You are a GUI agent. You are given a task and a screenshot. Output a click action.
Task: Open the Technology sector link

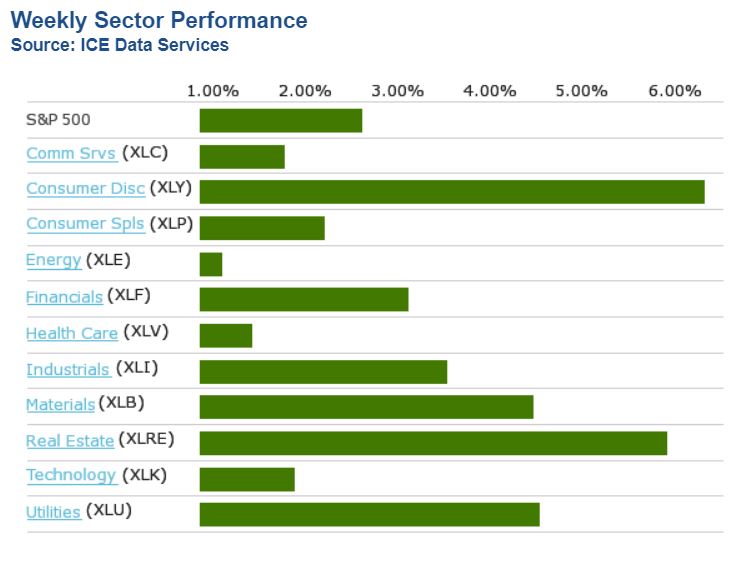point(71,476)
